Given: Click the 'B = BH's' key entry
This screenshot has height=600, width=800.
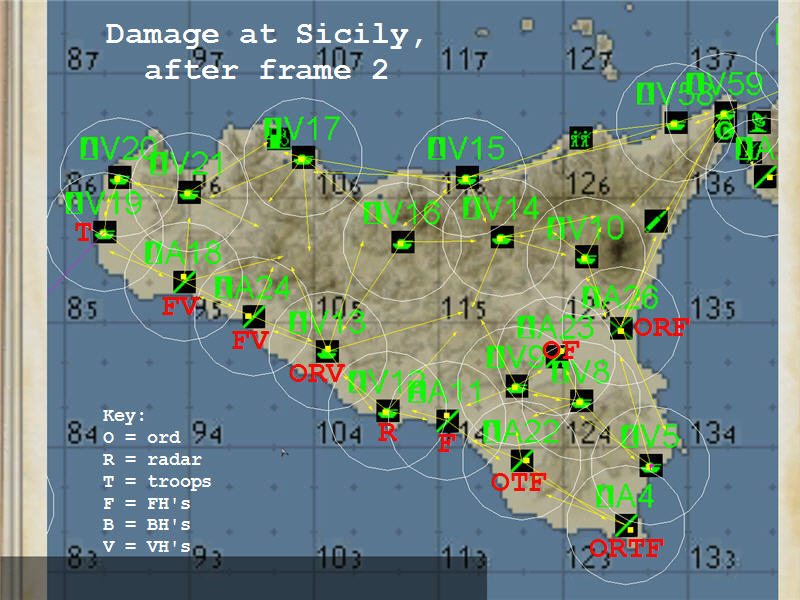Looking at the screenshot, I should 147,524.
